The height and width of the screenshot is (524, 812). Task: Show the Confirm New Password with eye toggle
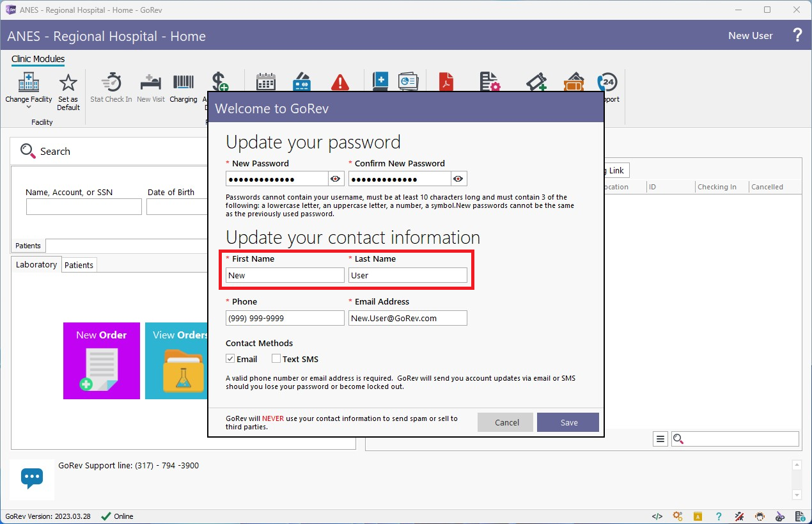point(458,179)
